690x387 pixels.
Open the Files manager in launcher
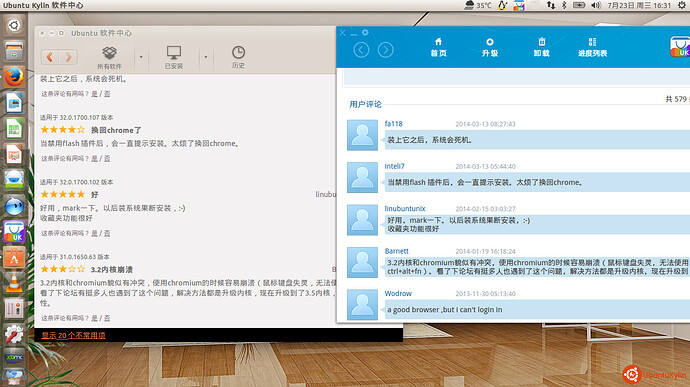tap(14, 51)
